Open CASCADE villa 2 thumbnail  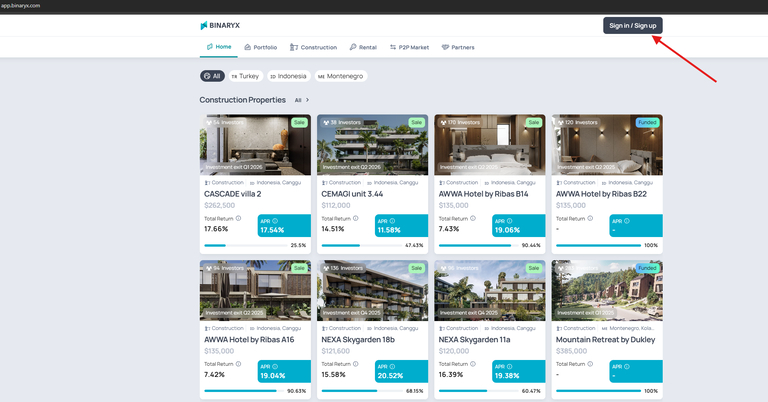(x=255, y=145)
